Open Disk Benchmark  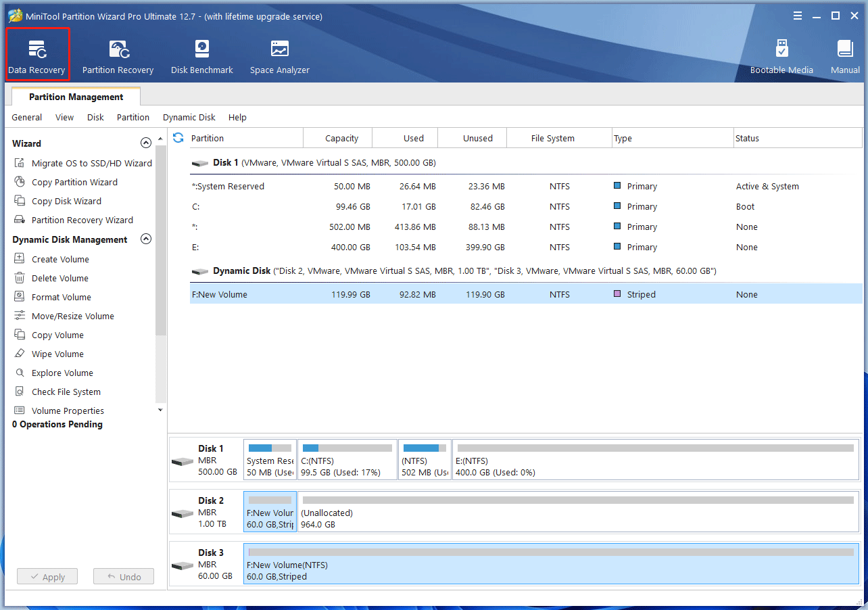[201, 57]
